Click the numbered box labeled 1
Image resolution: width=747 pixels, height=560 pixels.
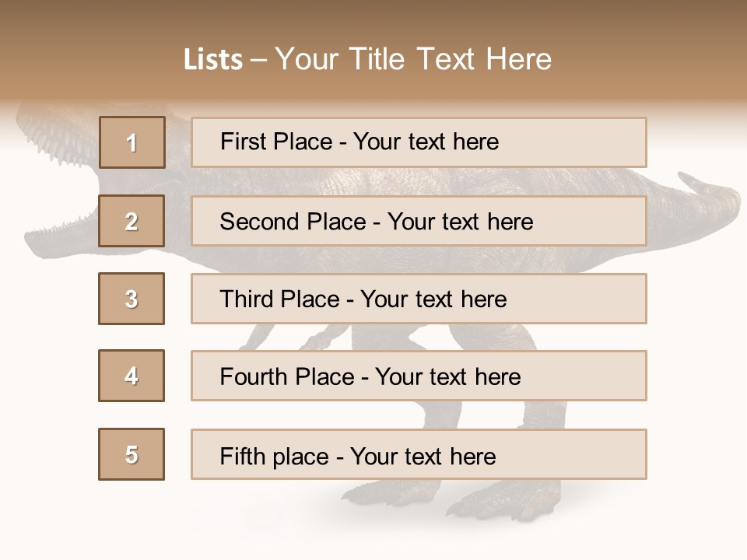[x=132, y=142]
